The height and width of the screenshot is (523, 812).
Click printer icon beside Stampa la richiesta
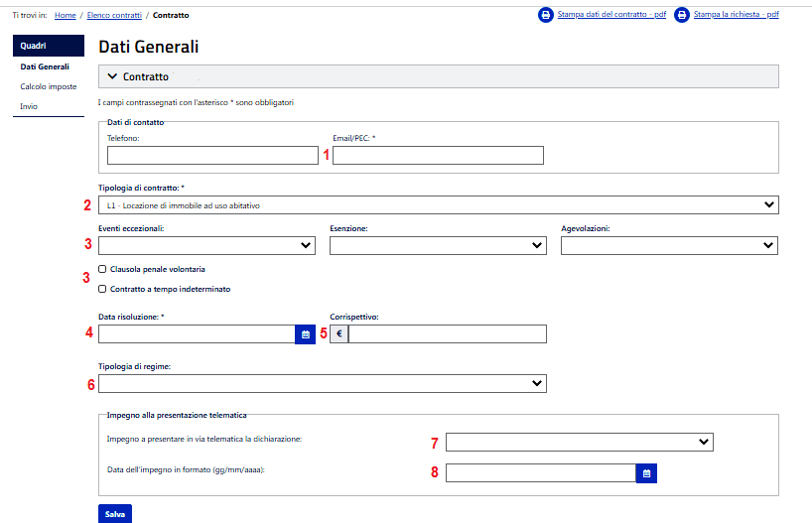682,15
